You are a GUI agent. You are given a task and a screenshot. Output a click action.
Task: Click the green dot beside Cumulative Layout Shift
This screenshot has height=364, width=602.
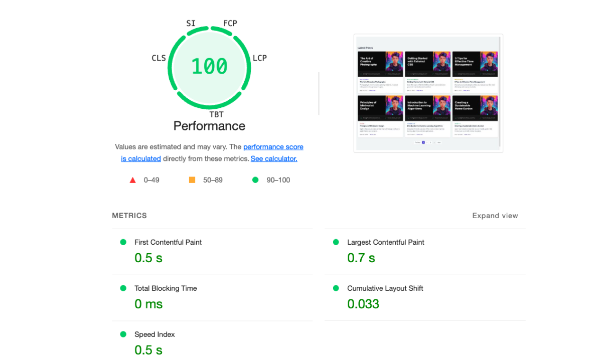336,288
